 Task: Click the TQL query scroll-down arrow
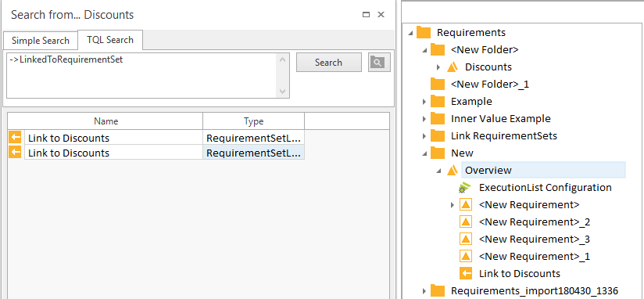pos(283,92)
